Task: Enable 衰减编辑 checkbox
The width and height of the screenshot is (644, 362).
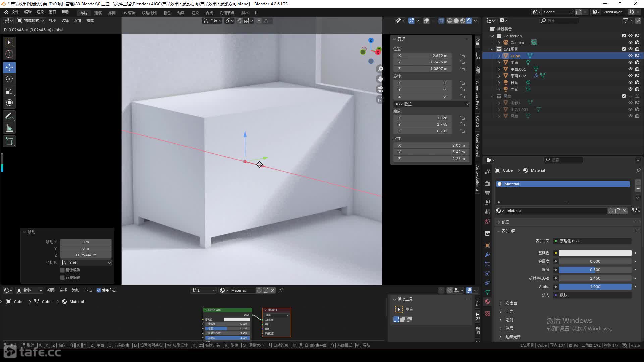Action: click(62, 278)
